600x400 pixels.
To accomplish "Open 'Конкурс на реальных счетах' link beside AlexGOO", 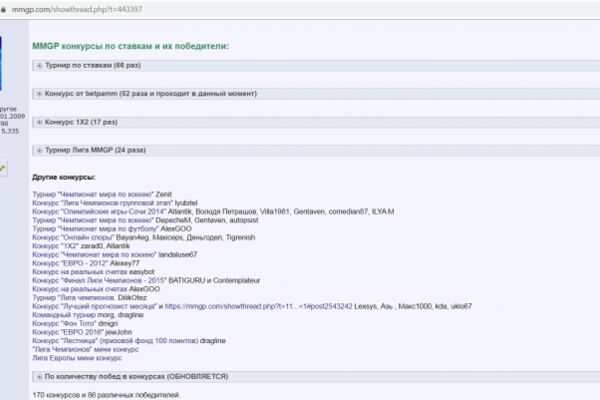I will (80, 289).
